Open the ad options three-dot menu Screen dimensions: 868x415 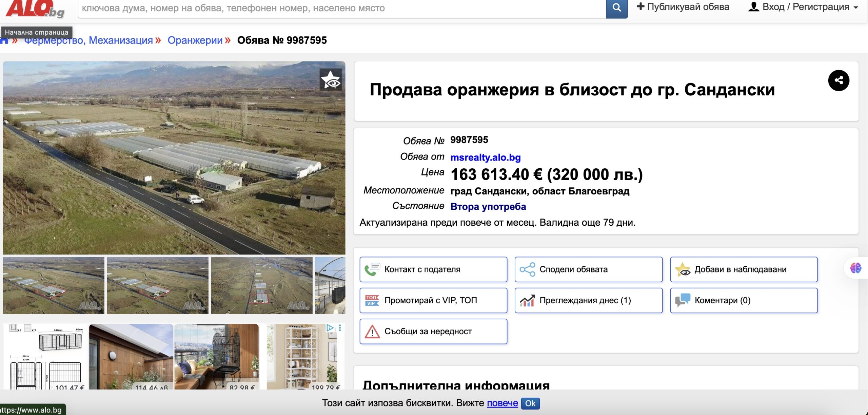coord(340,328)
